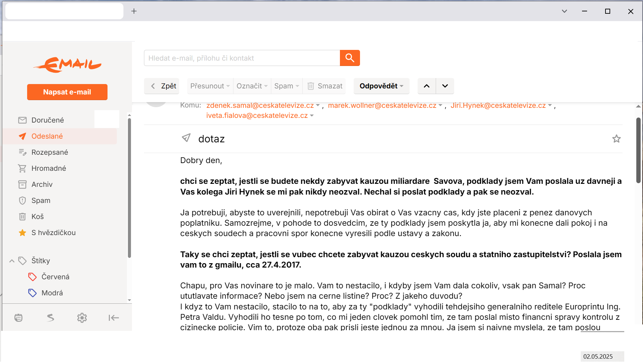
Task: Open settings gear in bottom bar
Action: (x=82, y=317)
